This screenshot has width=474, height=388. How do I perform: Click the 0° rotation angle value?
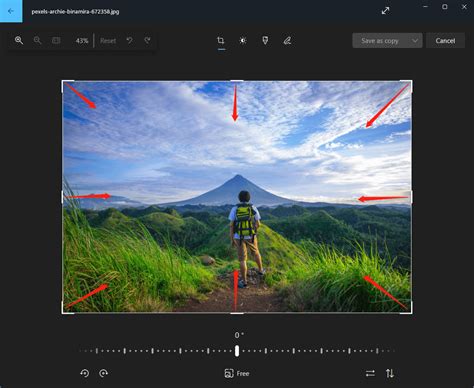239,335
